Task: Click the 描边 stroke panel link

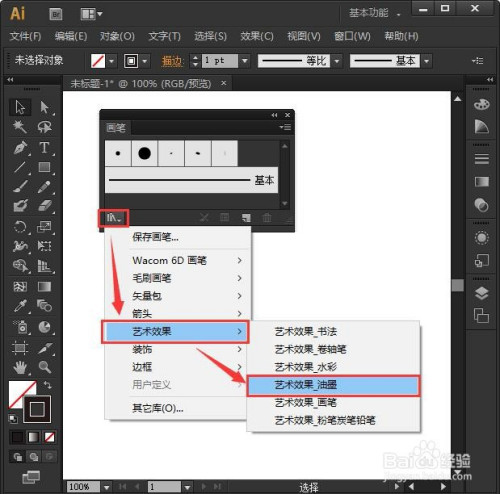Action: 172,61
